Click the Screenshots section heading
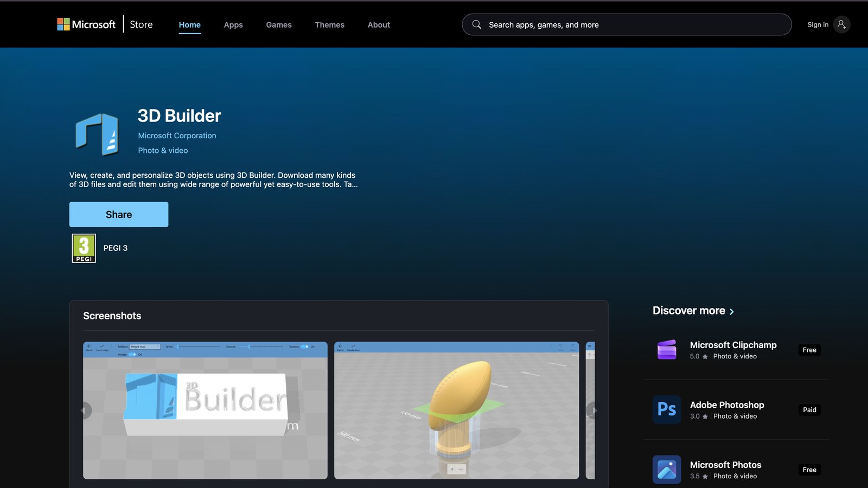 [112, 316]
